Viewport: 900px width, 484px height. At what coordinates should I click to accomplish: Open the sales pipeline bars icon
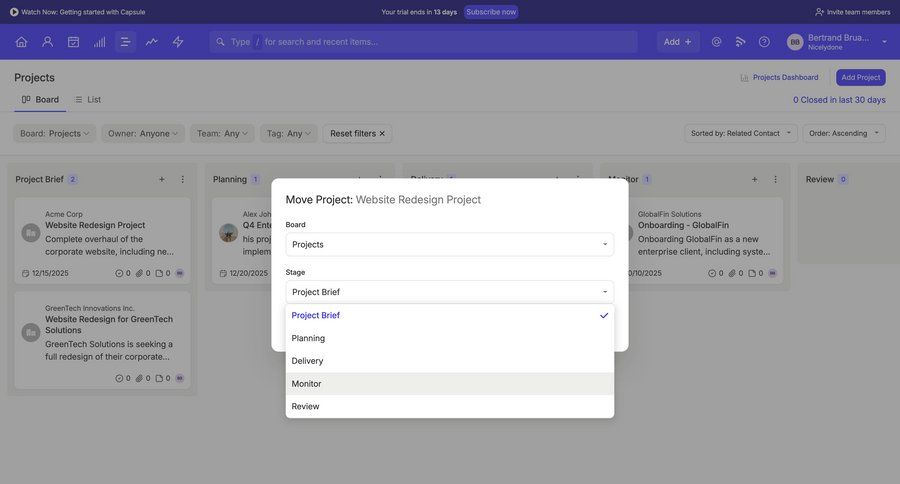(x=99, y=42)
